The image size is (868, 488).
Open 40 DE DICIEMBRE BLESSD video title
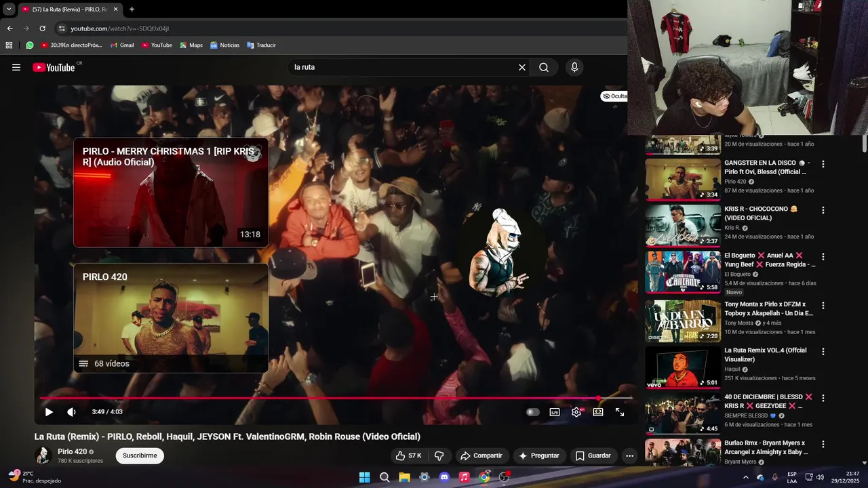point(768,401)
